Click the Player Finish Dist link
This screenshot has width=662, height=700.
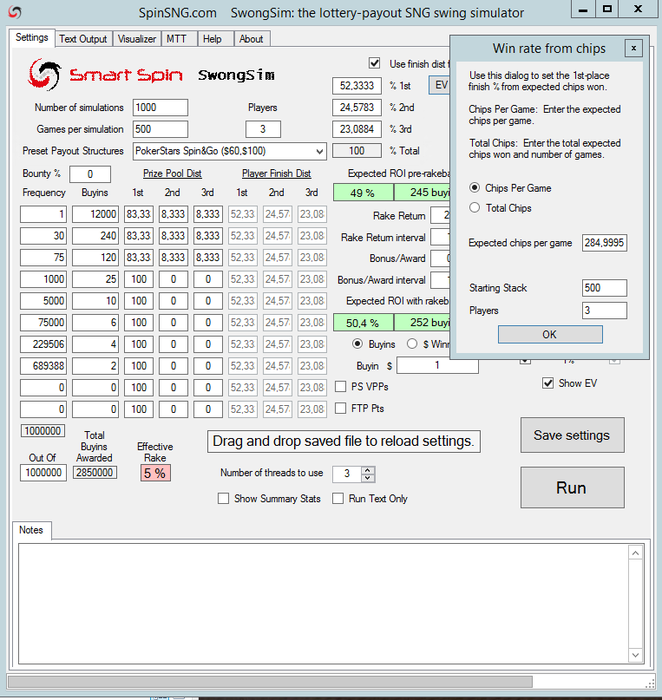(x=276, y=173)
